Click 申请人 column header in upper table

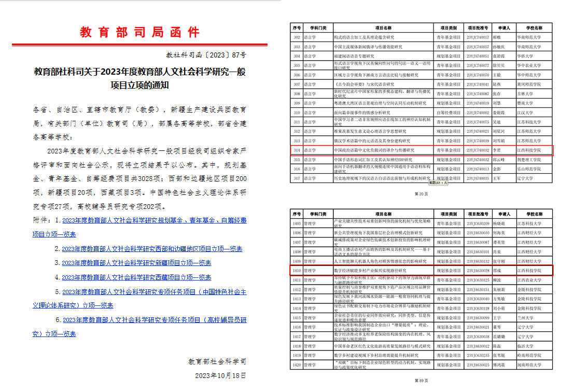coord(504,27)
